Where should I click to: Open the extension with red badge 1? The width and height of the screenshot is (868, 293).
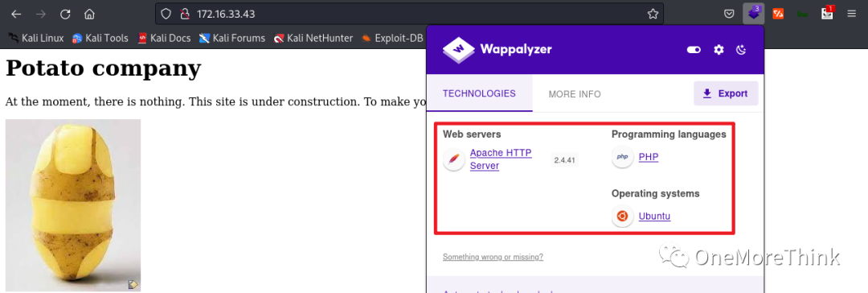click(827, 14)
